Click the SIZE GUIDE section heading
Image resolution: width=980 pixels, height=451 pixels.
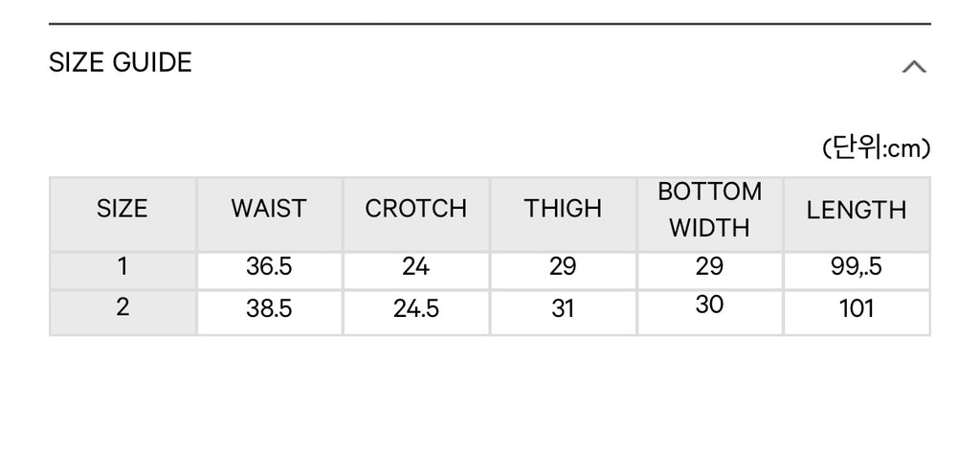coord(120,62)
